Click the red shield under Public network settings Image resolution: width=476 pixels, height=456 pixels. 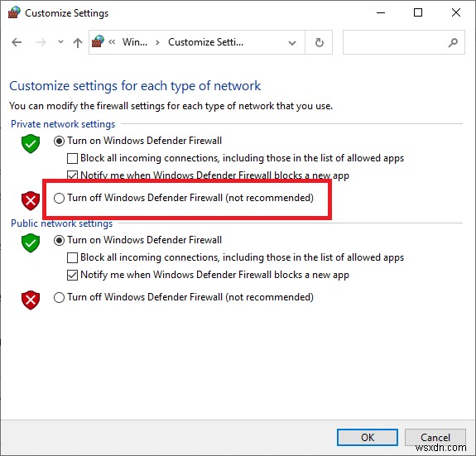click(x=31, y=300)
